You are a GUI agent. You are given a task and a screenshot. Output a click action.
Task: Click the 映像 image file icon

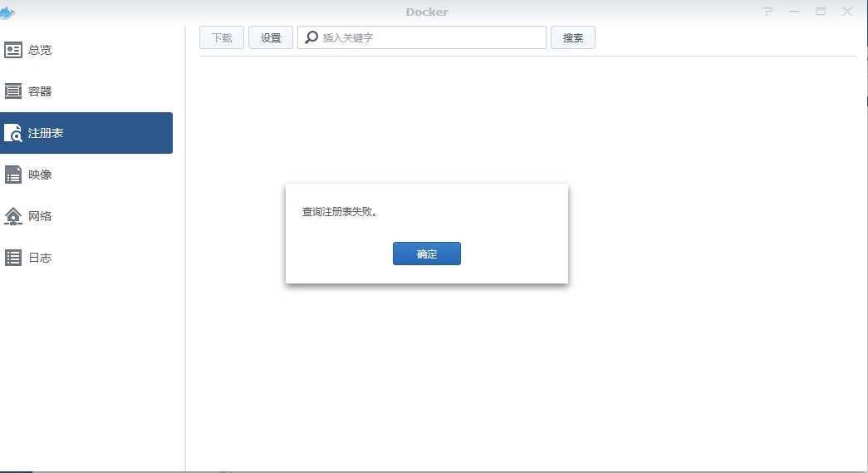[x=13, y=175]
